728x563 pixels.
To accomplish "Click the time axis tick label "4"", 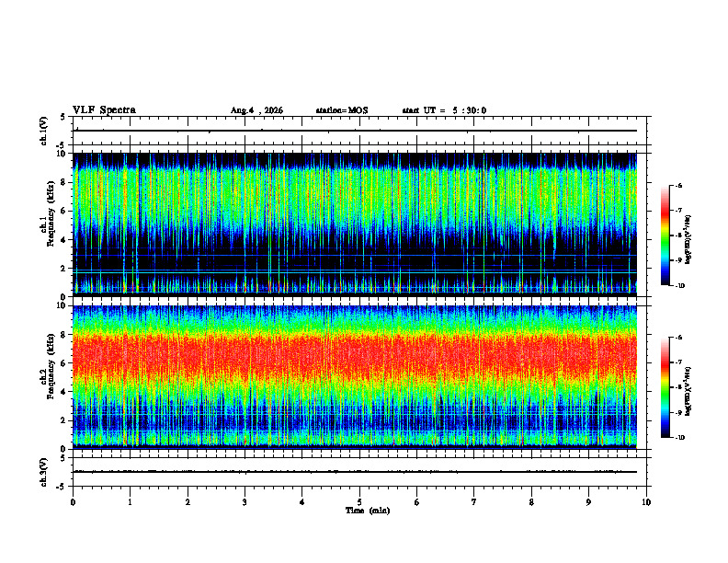I will (x=302, y=502).
